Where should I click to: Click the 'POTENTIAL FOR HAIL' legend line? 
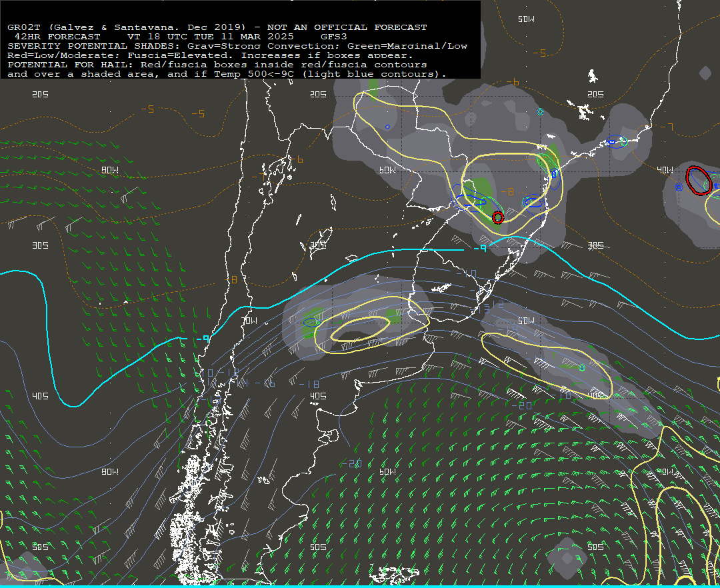(x=217, y=65)
